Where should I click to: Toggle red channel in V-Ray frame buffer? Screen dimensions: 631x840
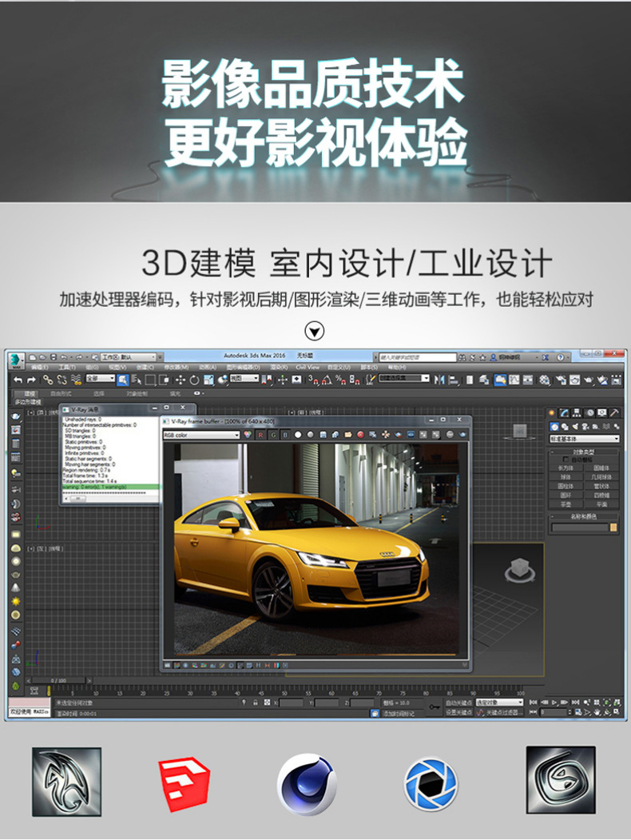260,435
